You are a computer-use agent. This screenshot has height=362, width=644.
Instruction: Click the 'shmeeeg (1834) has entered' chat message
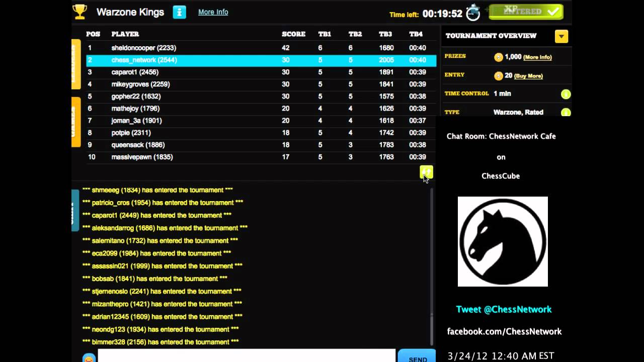tap(157, 190)
